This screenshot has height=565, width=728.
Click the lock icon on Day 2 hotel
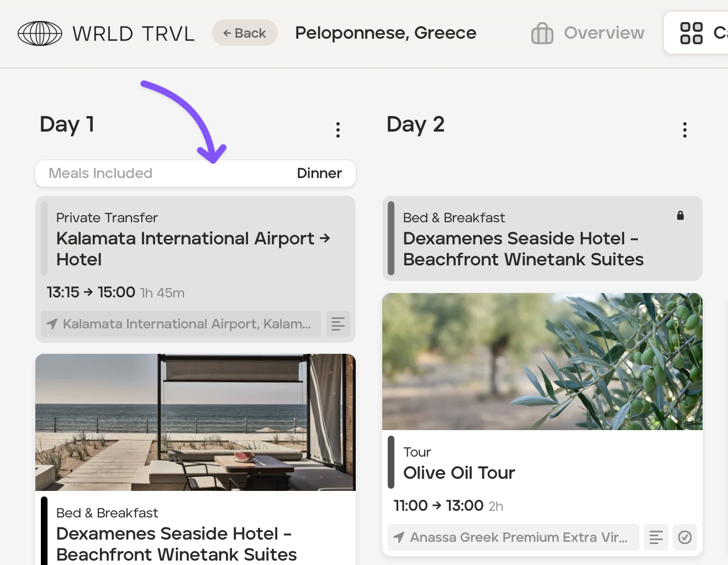coord(680,216)
